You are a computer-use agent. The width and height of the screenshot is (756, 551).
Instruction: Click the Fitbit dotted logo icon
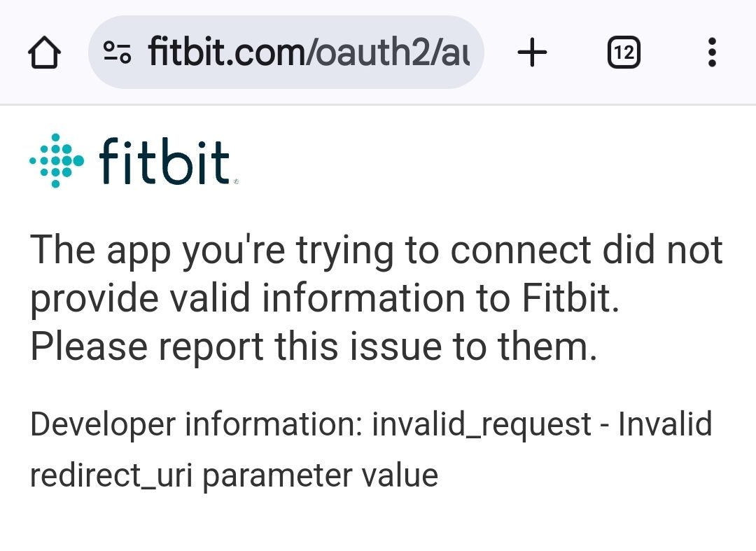click(x=57, y=160)
